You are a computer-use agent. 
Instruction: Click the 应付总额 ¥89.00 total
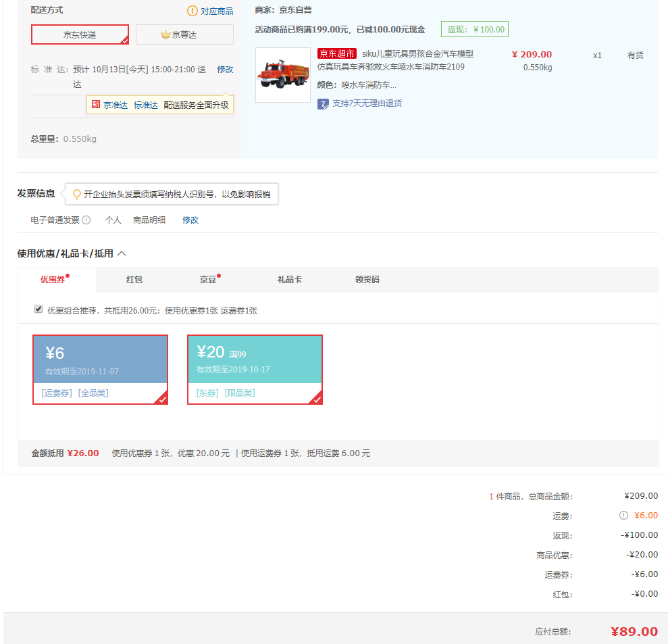pyautogui.click(x=634, y=631)
